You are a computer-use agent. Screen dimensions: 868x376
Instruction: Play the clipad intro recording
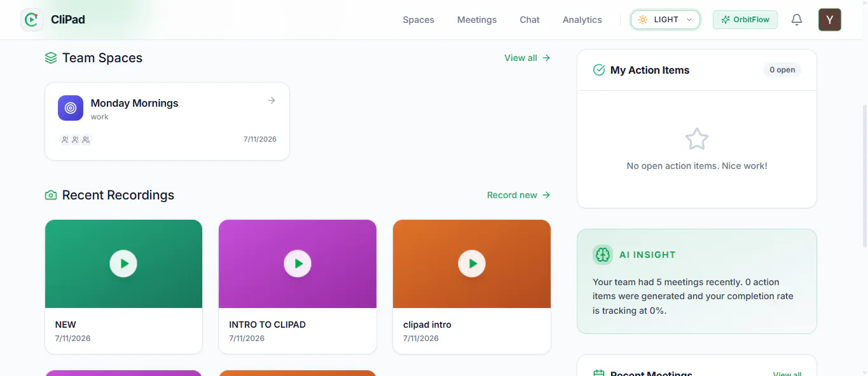tap(472, 264)
